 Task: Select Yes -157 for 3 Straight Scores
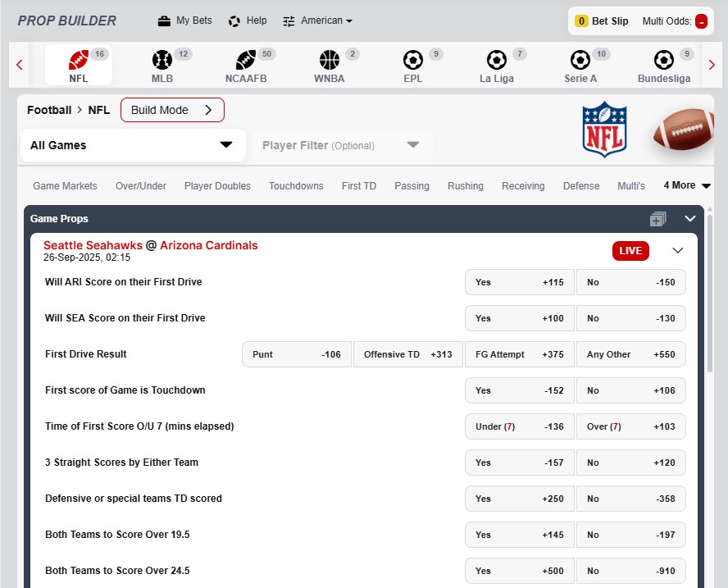pyautogui.click(x=520, y=463)
